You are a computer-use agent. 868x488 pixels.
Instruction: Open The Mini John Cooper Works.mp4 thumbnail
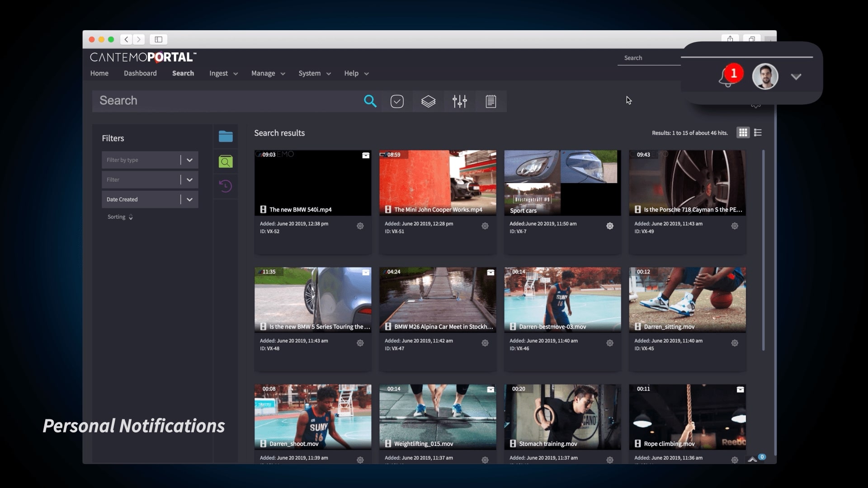(437, 183)
